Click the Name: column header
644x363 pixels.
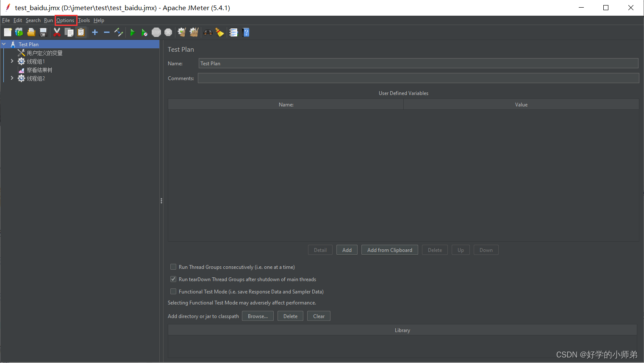tap(286, 104)
